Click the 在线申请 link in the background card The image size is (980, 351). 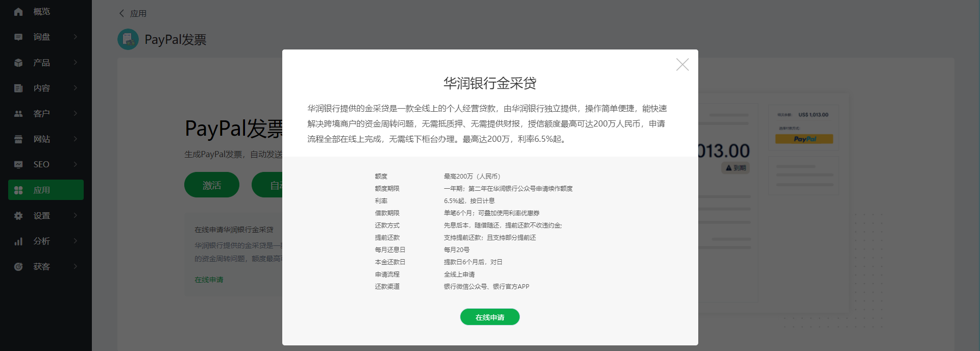coord(209,280)
